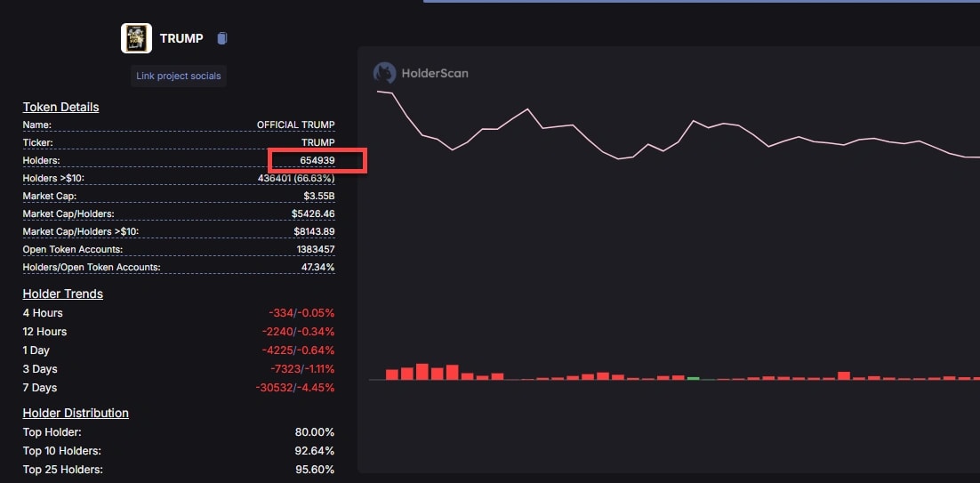The width and height of the screenshot is (980, 483).
Task: Click the Holder Distribution heading
Action: pyautogui.click(x=76, y=413)
